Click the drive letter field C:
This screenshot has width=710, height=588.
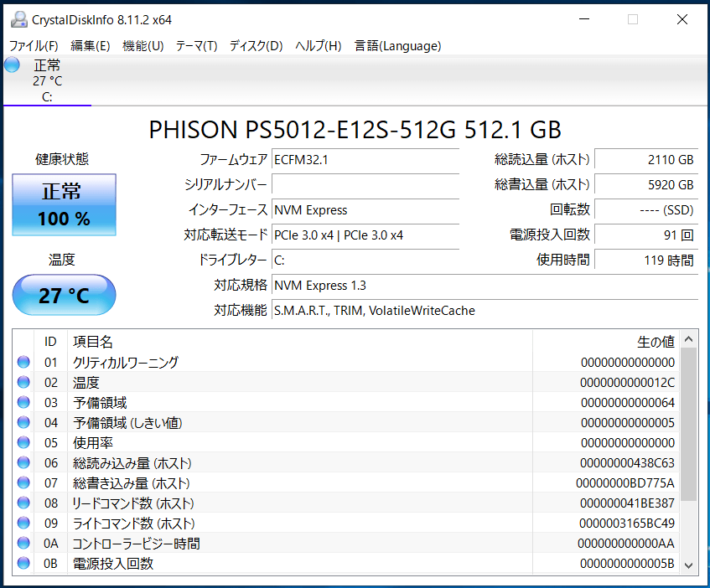(365, 260)
